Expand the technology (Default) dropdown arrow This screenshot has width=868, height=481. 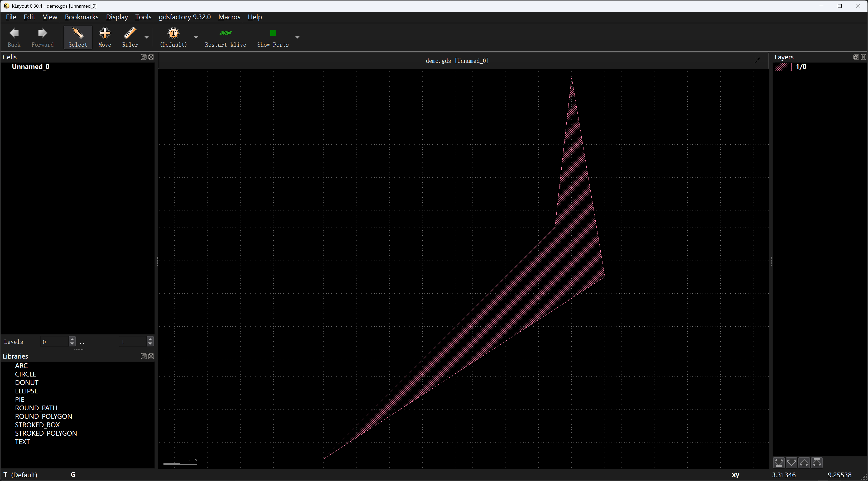point(196,37)
